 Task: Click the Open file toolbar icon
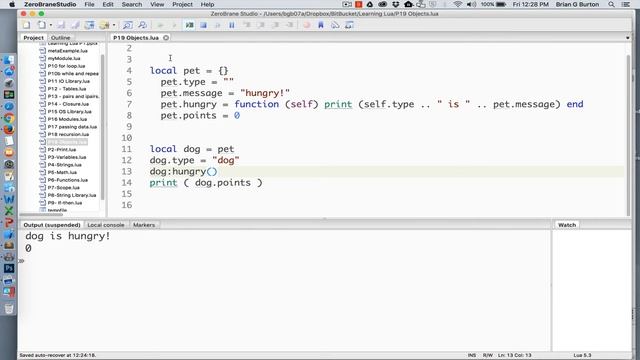tap(41, 25)
